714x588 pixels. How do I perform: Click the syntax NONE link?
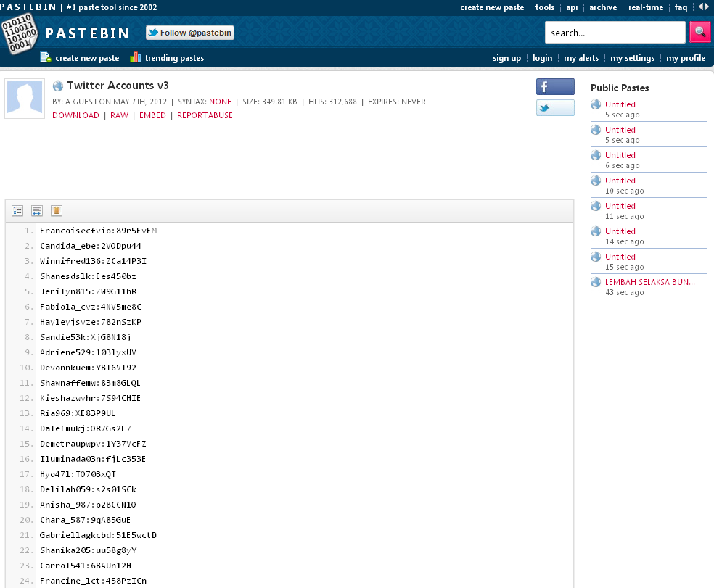coord(220,102)
